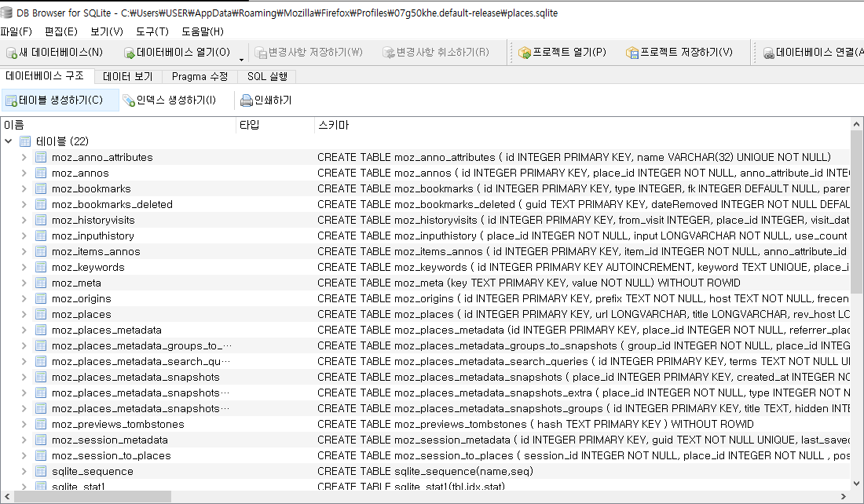Click the 이름 column header

pyautogui.click(x=118, y=125)
